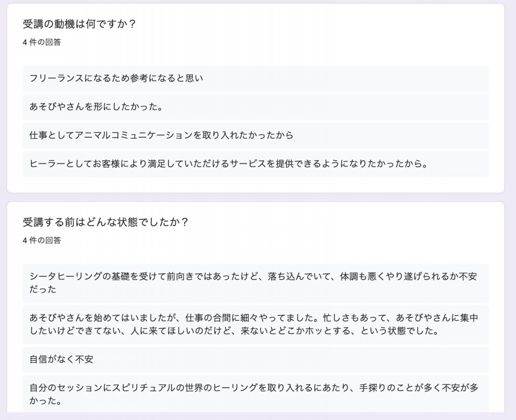Select the response starting with ヒーラーとしてお客様
516x420 pixels.
point(256,164)
